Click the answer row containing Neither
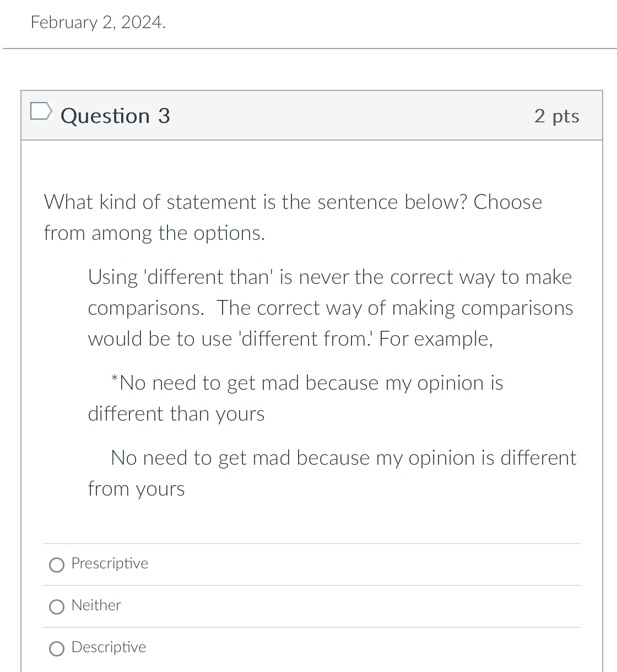This screenshot has width=617, height=672. (x=311, y=606)
